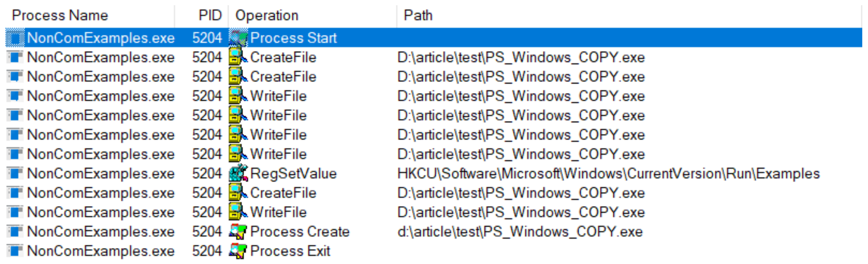
Task: Select the HKCU Run\Examples registry path
Action: click(x=608, y=174)
